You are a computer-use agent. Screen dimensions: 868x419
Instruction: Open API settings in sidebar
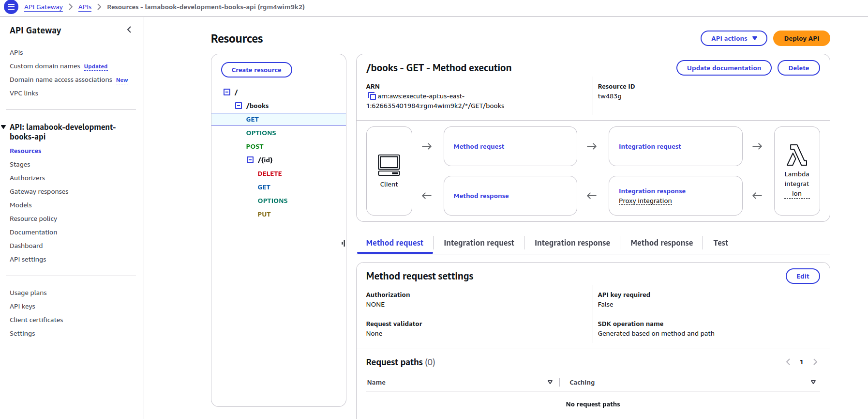28,259
